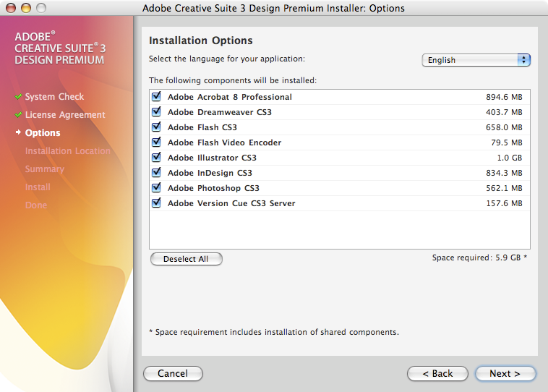Click the 1.0 GB size value
548x392 pixels.
510,158
